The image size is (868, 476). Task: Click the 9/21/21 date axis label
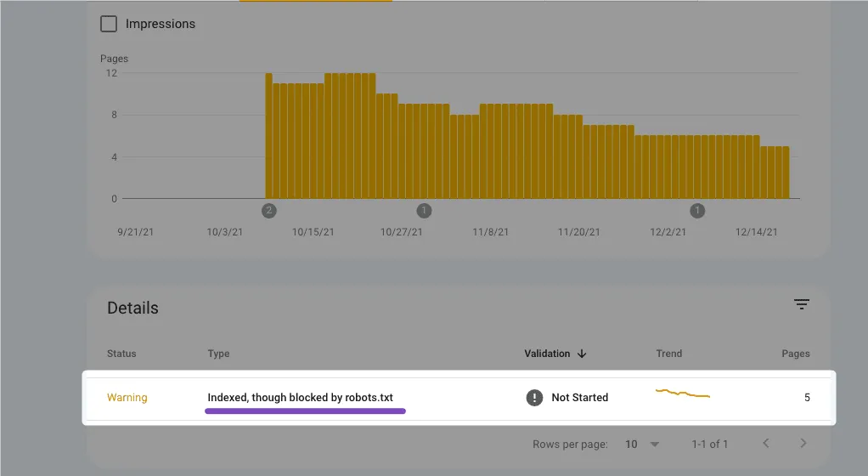coord(136,232)
